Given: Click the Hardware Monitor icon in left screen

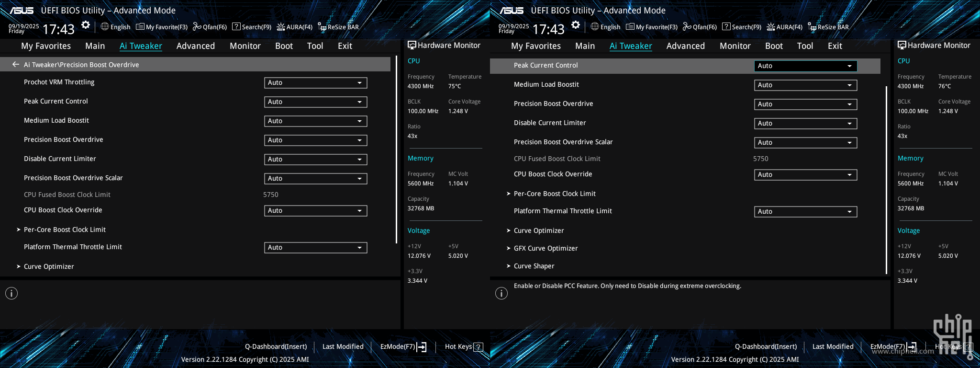Looking at the screenshot, I should (412, 45).
